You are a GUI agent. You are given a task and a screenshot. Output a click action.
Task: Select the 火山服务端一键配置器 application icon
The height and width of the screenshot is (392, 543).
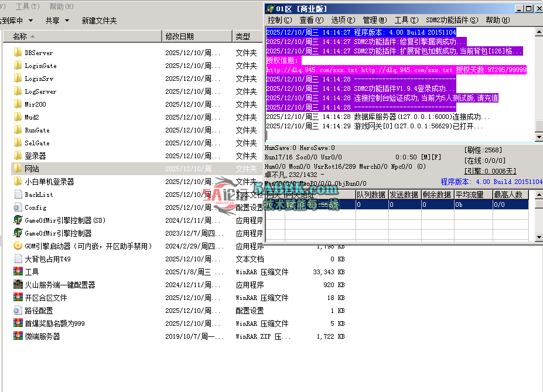click(x=18, y=285)
